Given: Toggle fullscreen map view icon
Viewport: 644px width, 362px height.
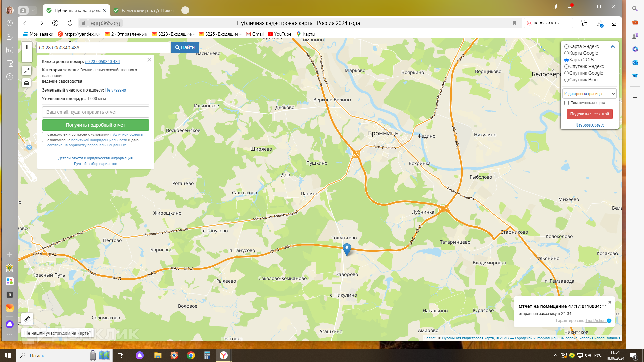Looking at the screenshot, I should point(27,70).
